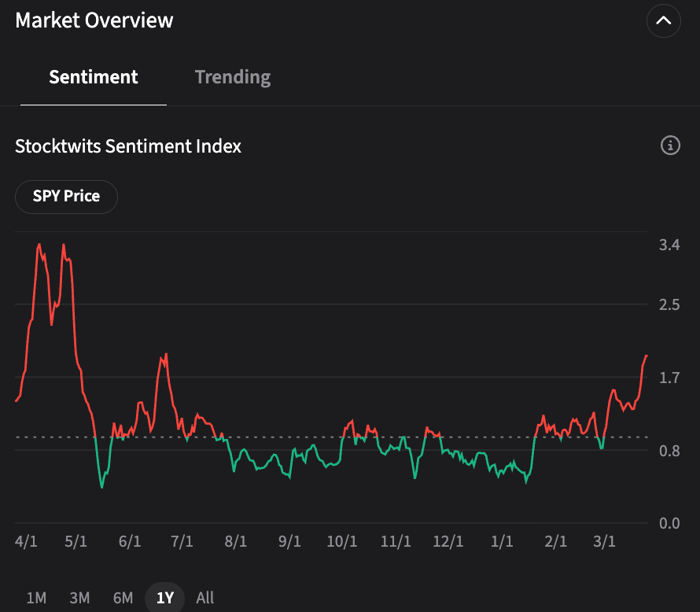This screenshot has height=612, width=700.
Task: Click the 3/1 date label
Action: tap(604, 541)
